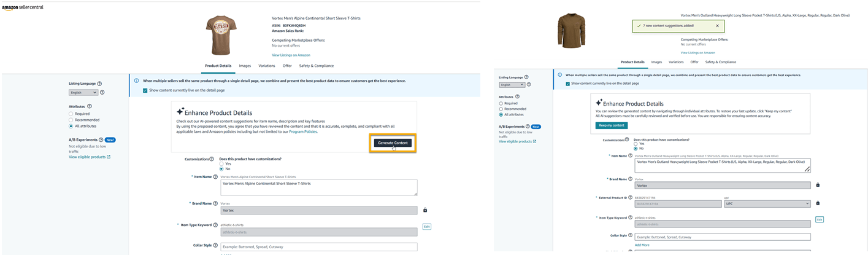Open External Product ID help icon
868x255 pixels.
pos(630,198)
